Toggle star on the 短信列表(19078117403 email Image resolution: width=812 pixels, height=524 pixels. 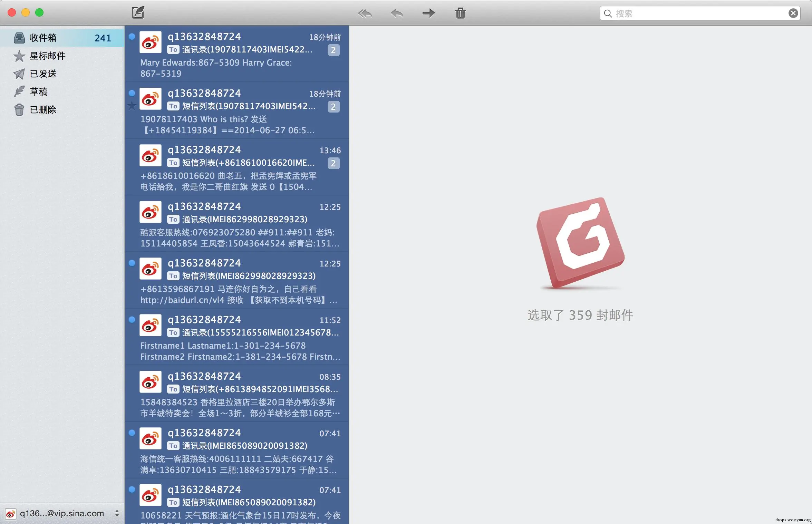(132, 106)
